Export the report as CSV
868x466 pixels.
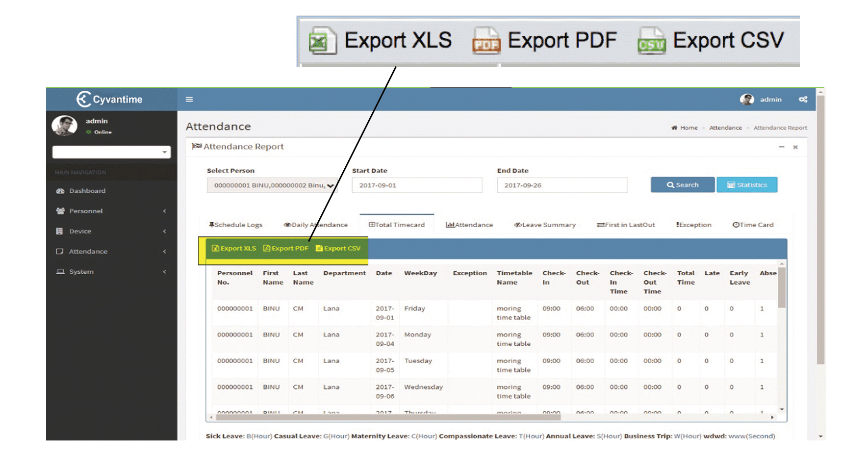coord(338,249)
